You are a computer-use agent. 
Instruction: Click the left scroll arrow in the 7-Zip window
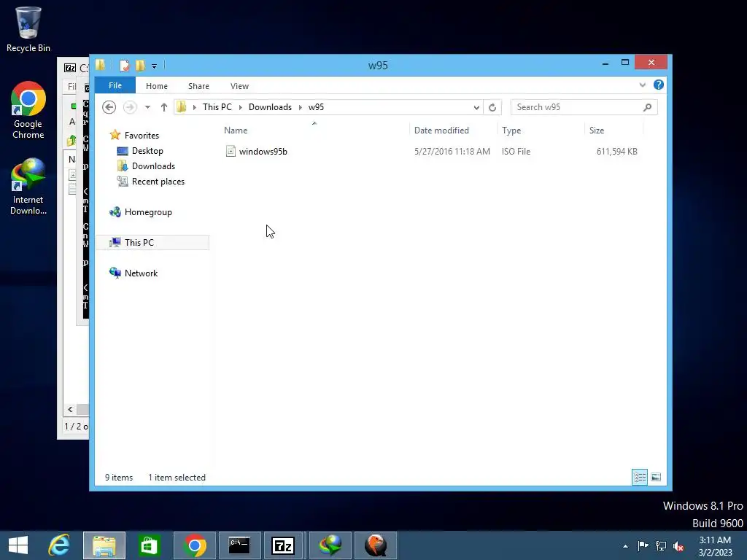tap(70, 409)
